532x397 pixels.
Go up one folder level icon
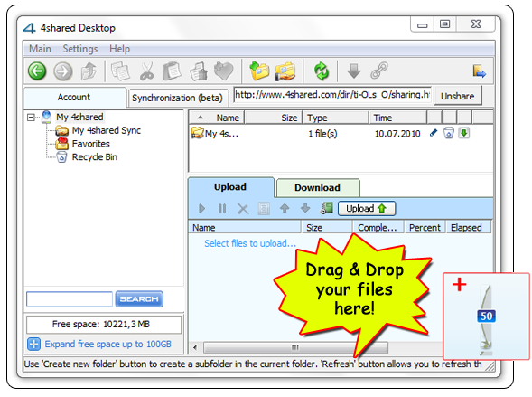click(89, 71)
